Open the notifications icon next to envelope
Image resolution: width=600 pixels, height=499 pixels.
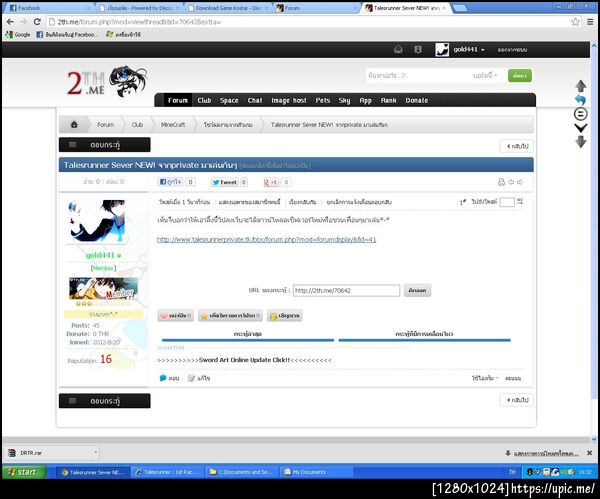click(417, 49)
